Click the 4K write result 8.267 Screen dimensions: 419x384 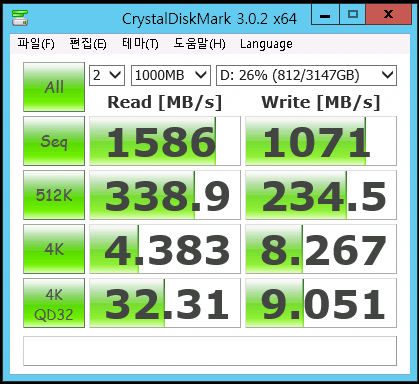pyautogui.click(x=321, y=249)
